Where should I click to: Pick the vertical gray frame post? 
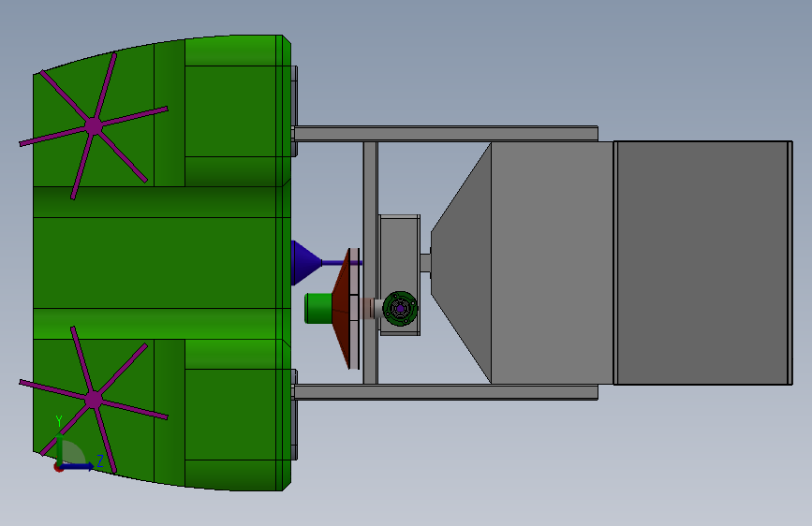tap(370, 262)
